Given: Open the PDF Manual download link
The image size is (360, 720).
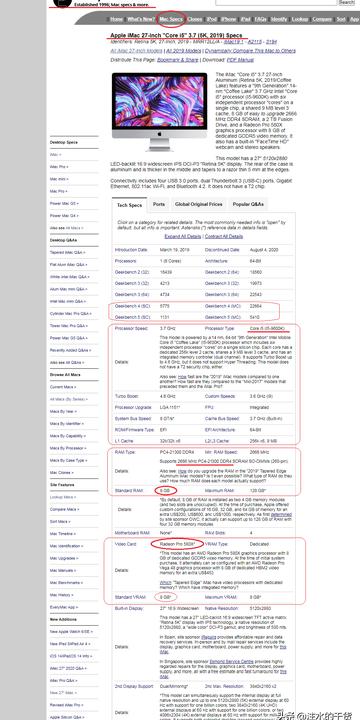Looking at the screenshot, I should [240, 60].
